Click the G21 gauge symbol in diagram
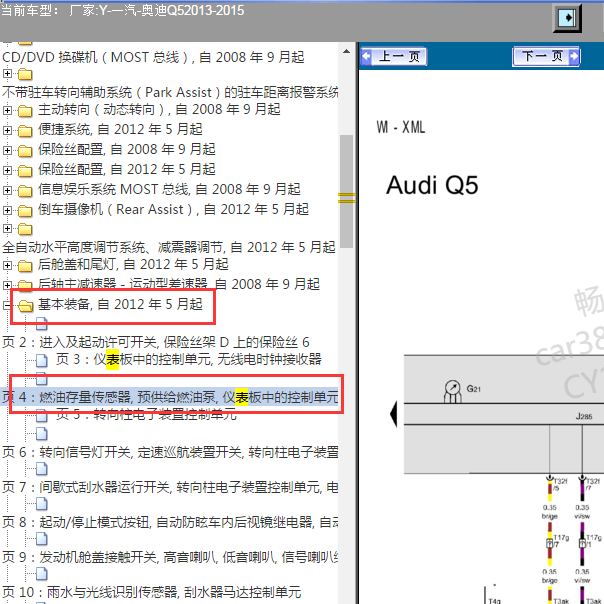Screen dimensions: 604x604 (453, 391)
